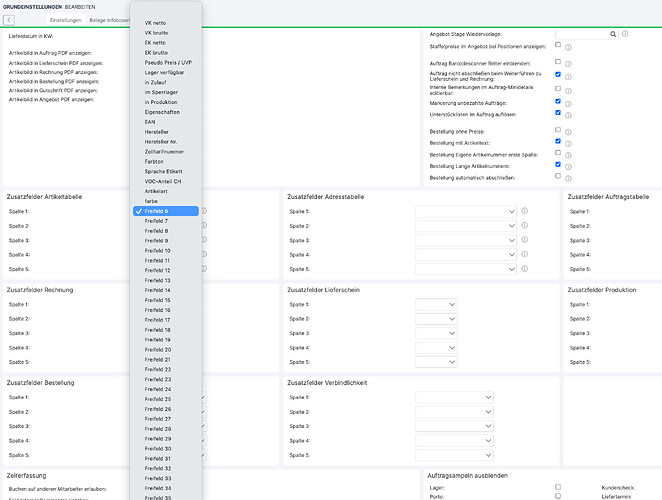Open Verbindlichkeit Spalte 4 dropdown
662x500 pixels.
(x=454, y=440)
